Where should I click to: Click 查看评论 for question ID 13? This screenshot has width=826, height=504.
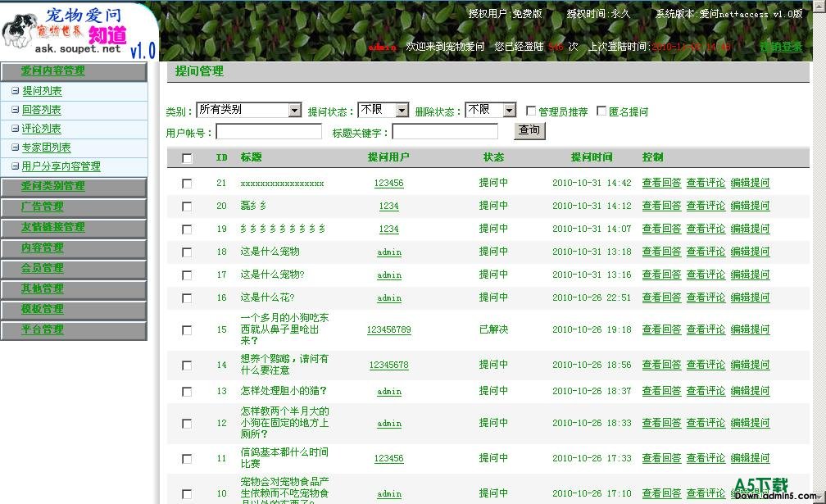point(706,391)
